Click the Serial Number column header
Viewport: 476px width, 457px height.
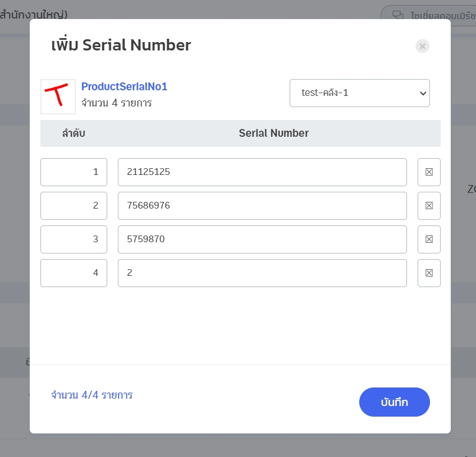273,133
